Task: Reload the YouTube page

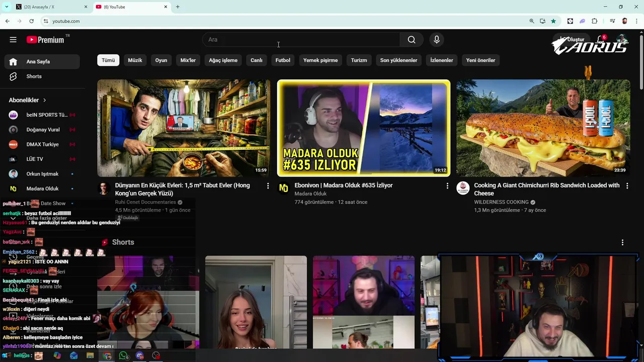Action: pyautogui.click(x=31, y=21)
